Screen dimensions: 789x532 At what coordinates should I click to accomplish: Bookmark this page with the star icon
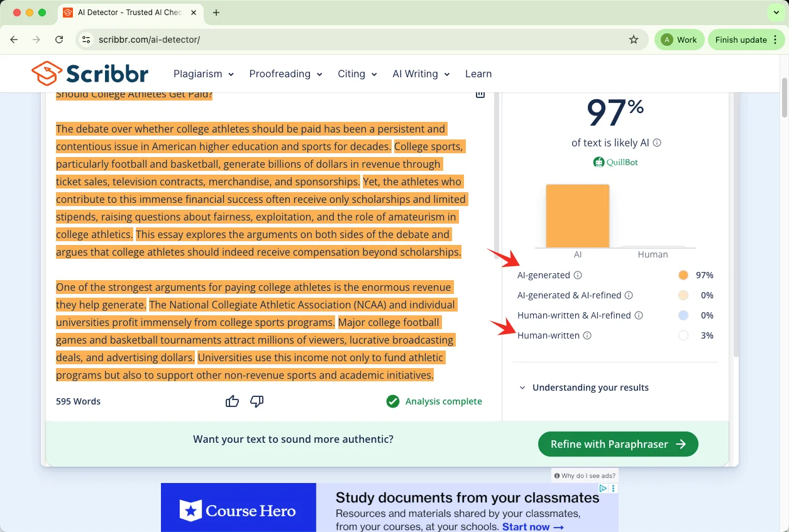tap(634, 40)
